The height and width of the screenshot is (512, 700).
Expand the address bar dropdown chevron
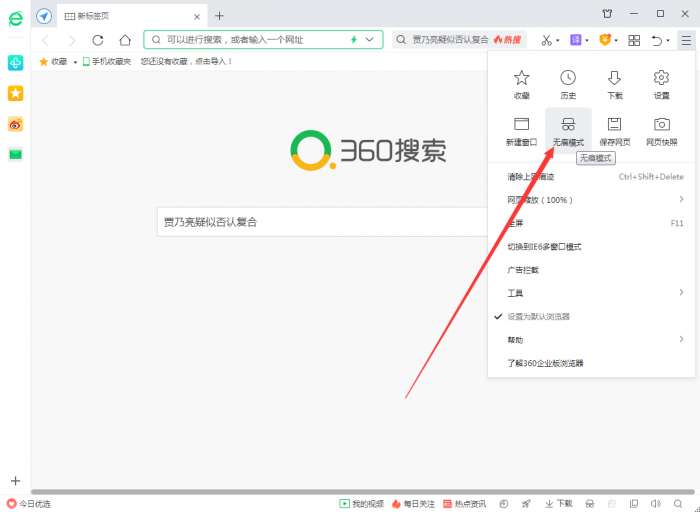(370, 39)
